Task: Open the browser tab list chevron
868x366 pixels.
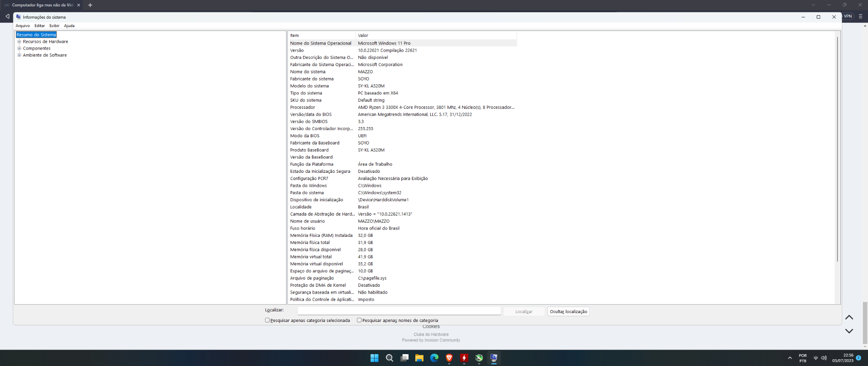Action: (813, 5)
